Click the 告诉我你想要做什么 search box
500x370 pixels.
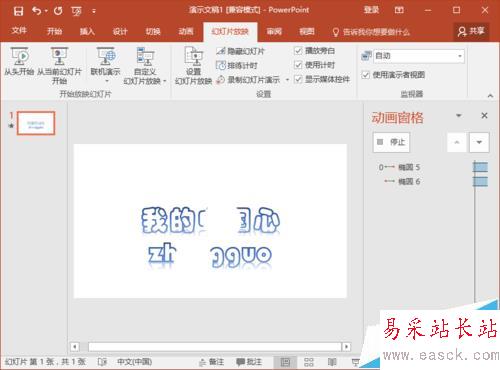(371, 32)
